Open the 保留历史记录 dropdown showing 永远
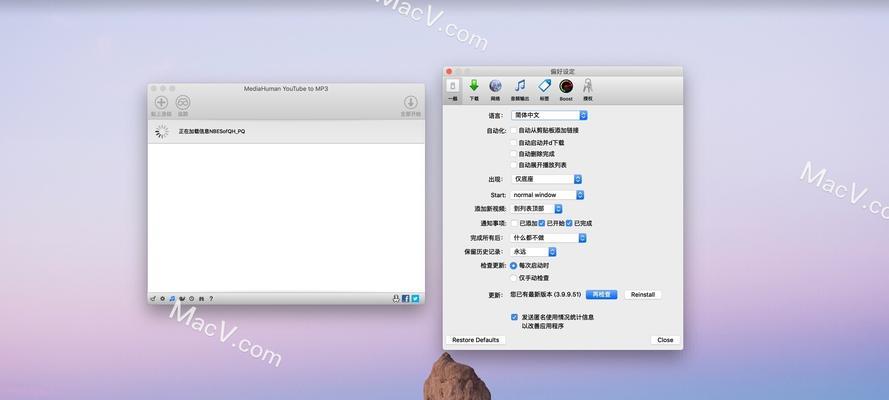Viewport: 889px width, 400px height. point(533,252)
